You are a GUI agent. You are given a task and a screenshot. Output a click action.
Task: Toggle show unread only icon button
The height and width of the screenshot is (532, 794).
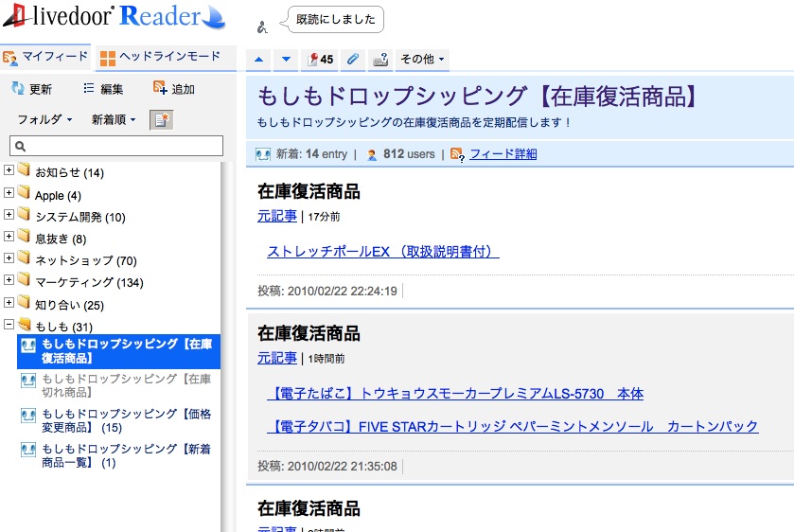click(162, 120)
